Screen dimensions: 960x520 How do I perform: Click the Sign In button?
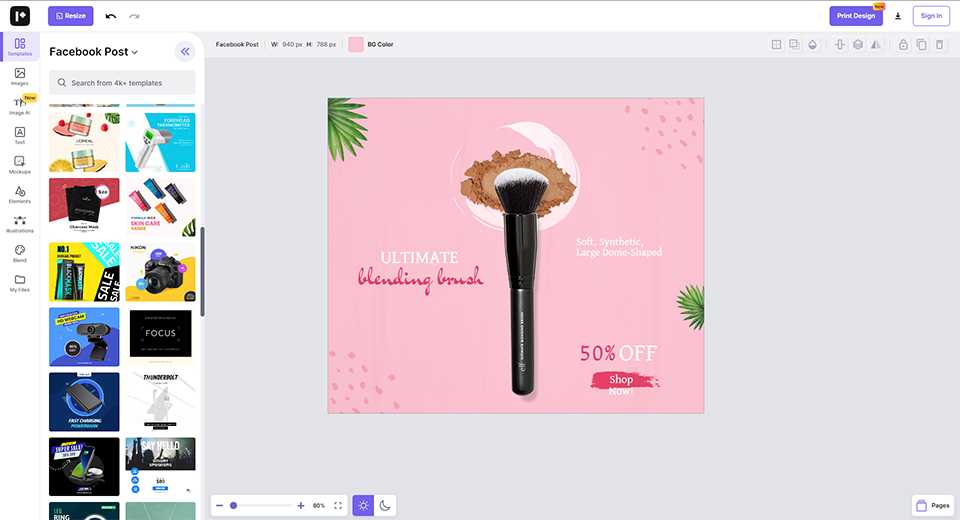pos(931,16)
